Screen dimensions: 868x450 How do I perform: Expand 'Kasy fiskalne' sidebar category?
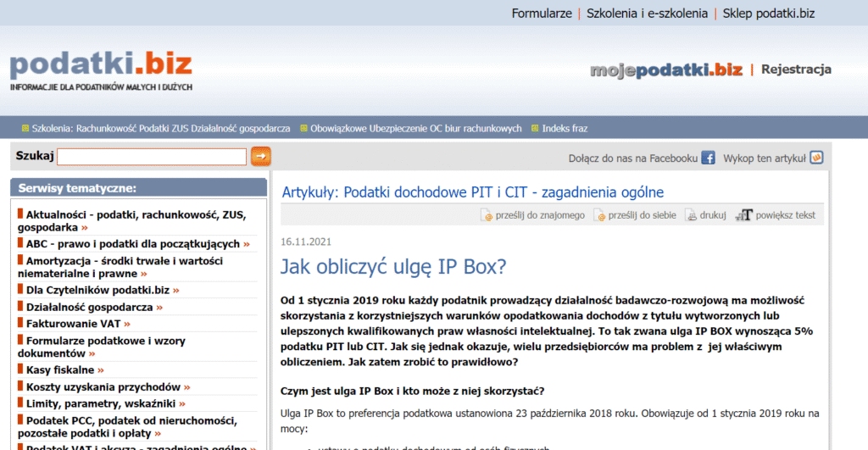click(x=60, y=369)
